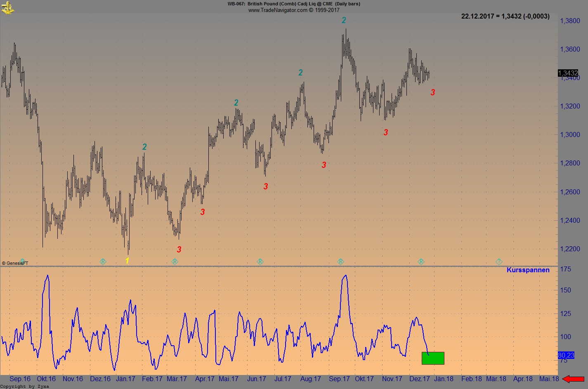Viewport: 588px width, 389px height.
Task: Click the rollover marker beneath Dez.17
Action: pos(421,261)
